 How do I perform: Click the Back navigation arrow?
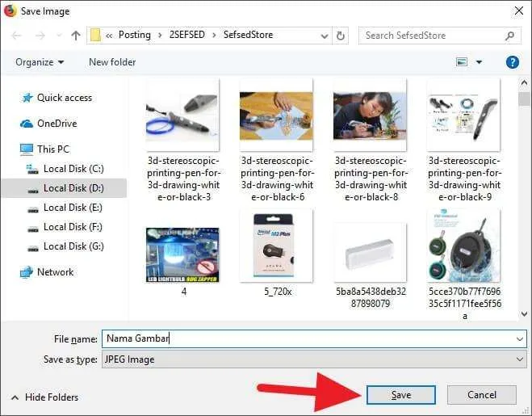[16, 36]
